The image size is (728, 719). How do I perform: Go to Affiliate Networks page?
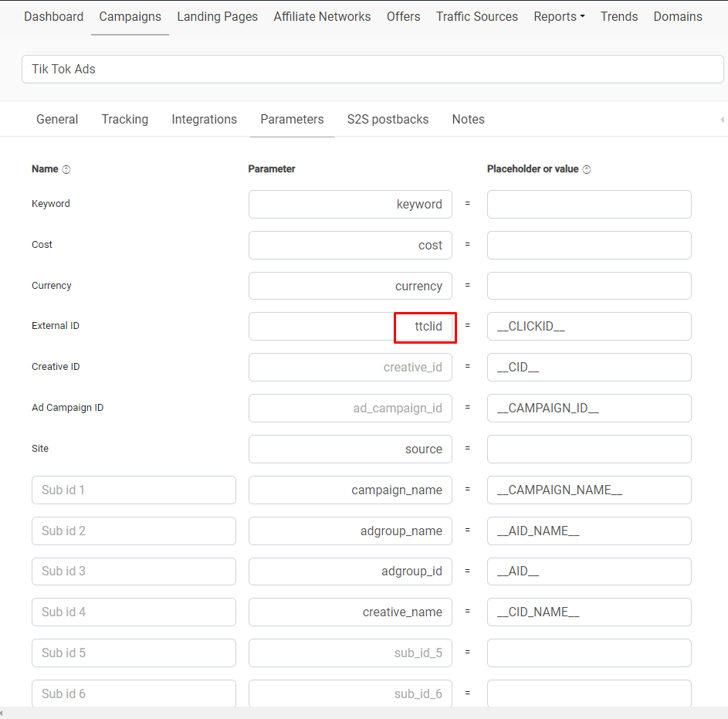(322, 17)
